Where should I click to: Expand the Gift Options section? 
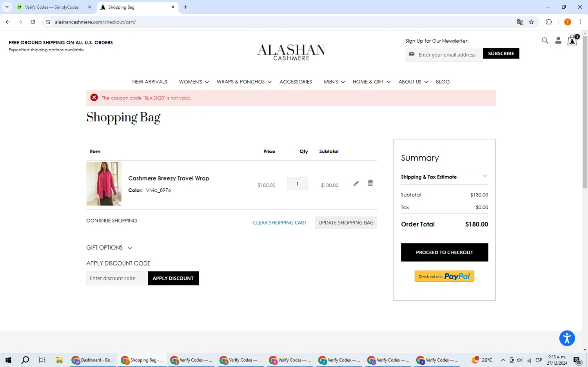click(109, 248)
